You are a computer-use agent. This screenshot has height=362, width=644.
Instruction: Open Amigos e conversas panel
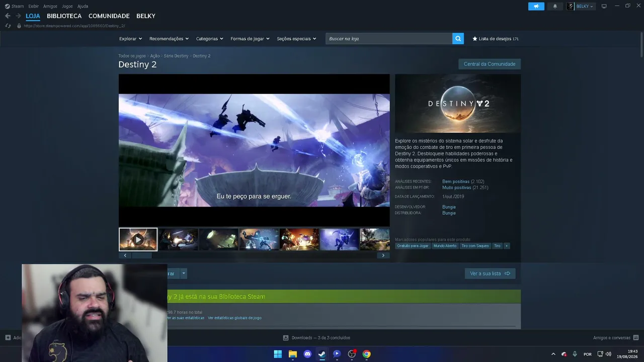point(616,338)
